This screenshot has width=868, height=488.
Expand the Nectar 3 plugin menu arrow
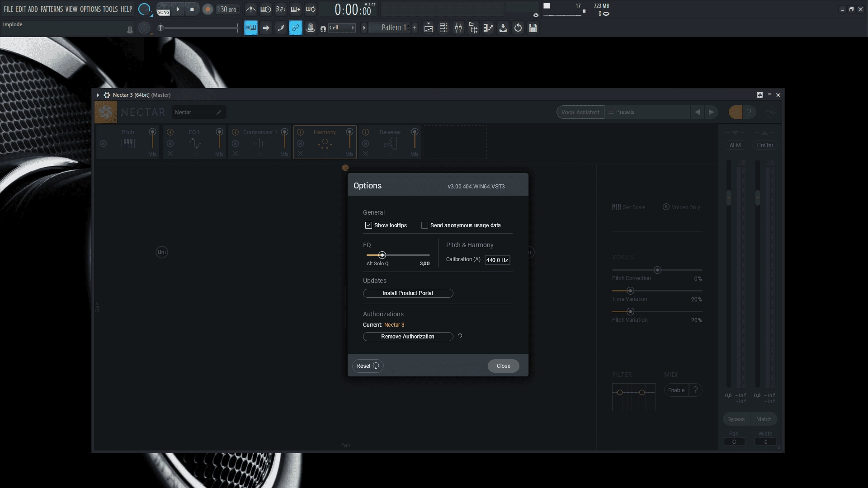98,95
